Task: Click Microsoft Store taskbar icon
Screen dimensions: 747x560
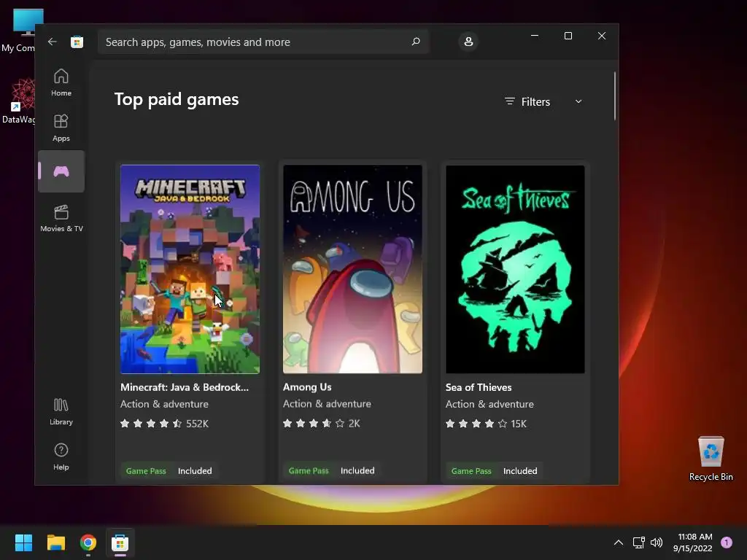Action: (x=120, y=542)
